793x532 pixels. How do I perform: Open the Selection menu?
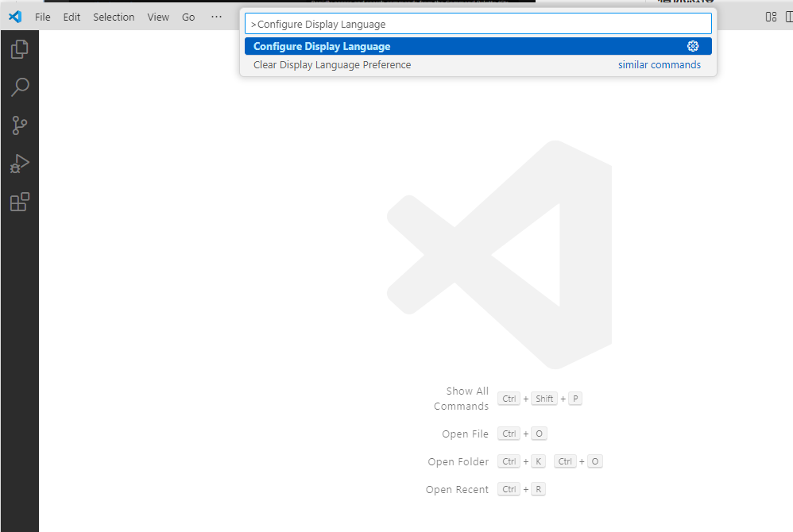pos(114,17)
